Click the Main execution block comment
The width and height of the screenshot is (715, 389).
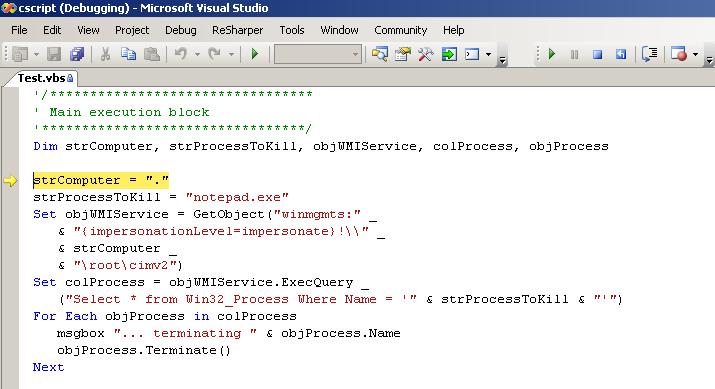(x=129, y=112)
